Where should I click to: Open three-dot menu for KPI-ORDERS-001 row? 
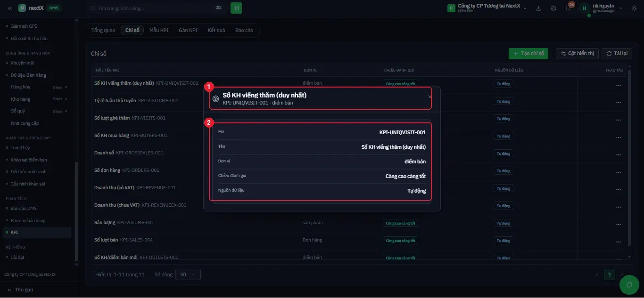[x=618, y=172]
